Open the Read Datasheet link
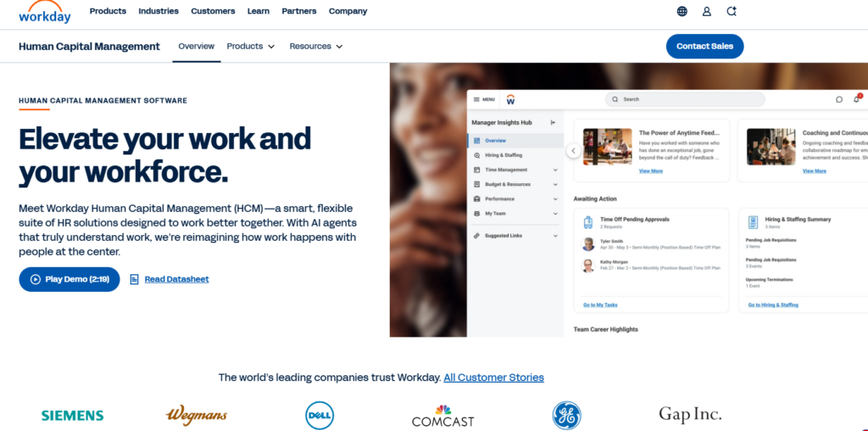Screen dimensions: 868x431 176,279
